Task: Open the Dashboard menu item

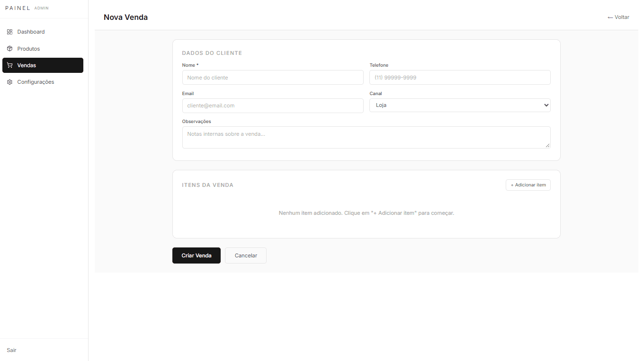Action: pyautogui.click(x=43, y=32)
